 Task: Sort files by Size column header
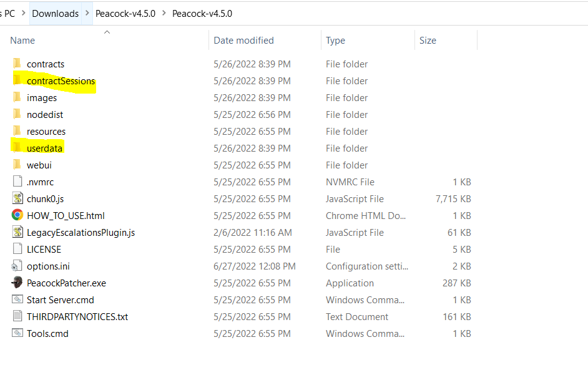(x=428, y=41)
